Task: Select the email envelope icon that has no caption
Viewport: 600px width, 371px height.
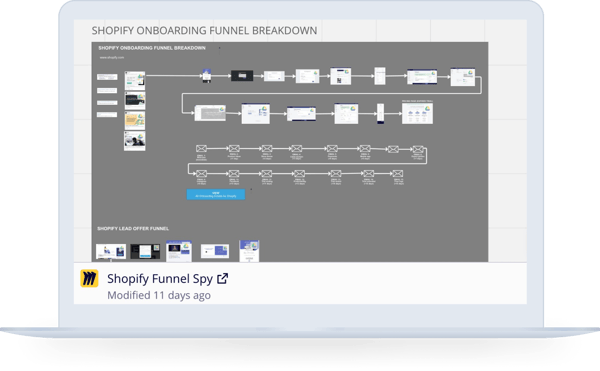Action: point(393,149)
